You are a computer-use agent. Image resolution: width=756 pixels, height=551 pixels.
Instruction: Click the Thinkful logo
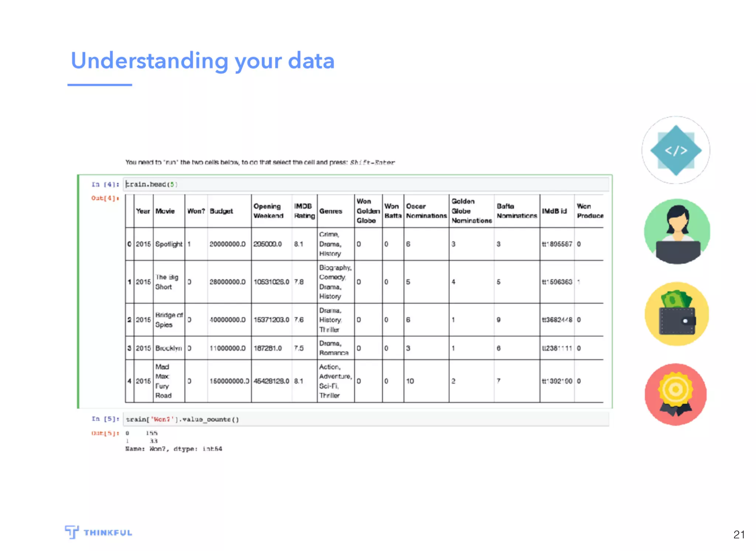click(x=99, y=532)
